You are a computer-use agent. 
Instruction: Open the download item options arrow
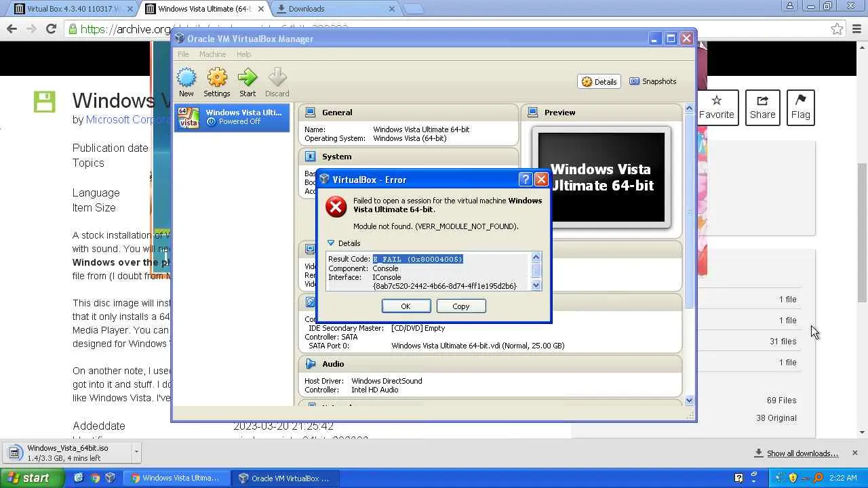point(136,452)
